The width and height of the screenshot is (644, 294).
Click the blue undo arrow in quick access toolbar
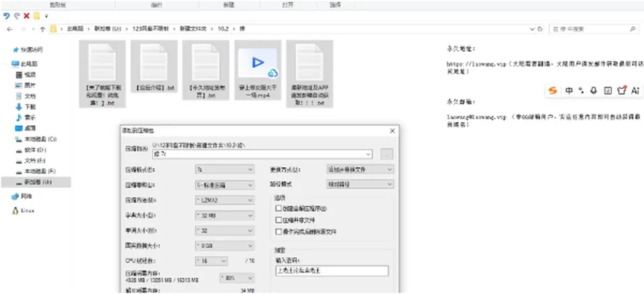pos(6,16)
